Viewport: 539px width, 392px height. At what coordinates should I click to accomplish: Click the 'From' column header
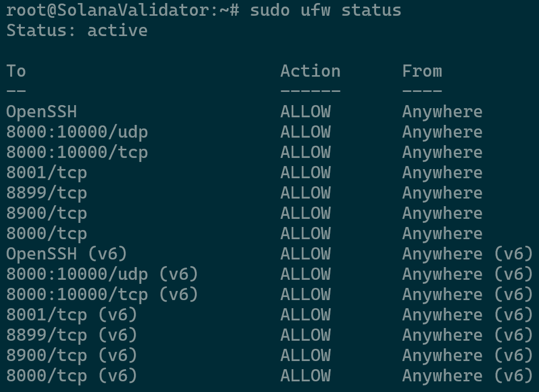tap(422, 71)
